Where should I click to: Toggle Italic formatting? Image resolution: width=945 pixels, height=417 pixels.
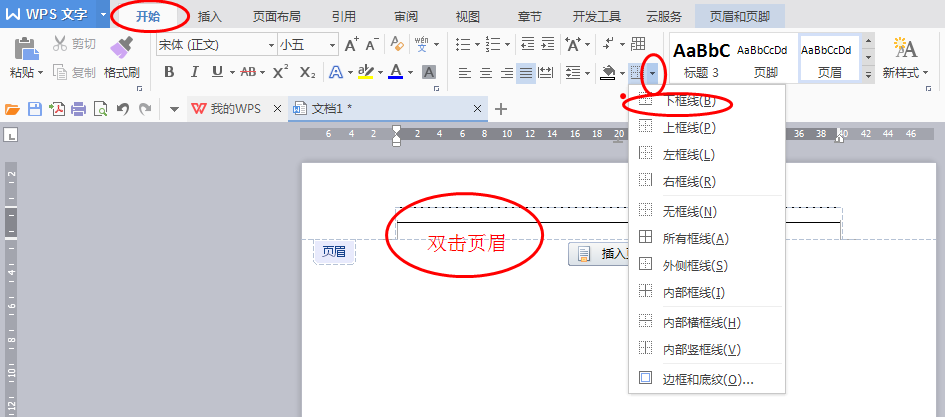tap(194, 72)
